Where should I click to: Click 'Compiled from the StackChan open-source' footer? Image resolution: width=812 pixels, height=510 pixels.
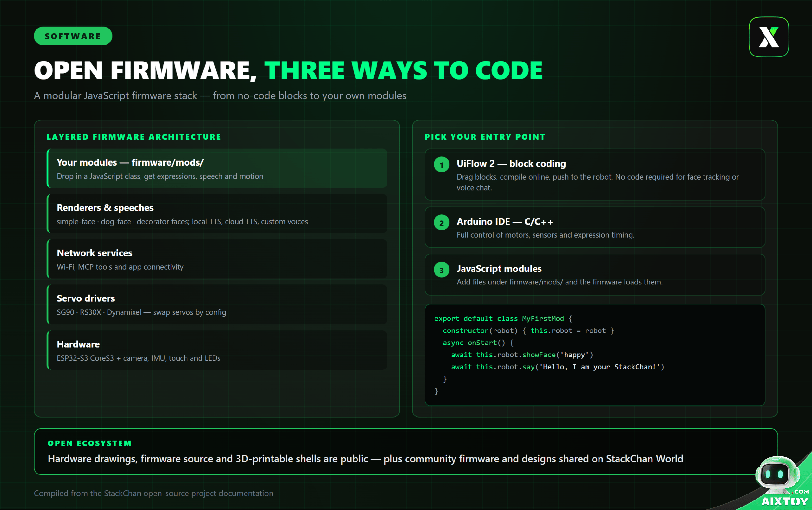tap(154, 493)
